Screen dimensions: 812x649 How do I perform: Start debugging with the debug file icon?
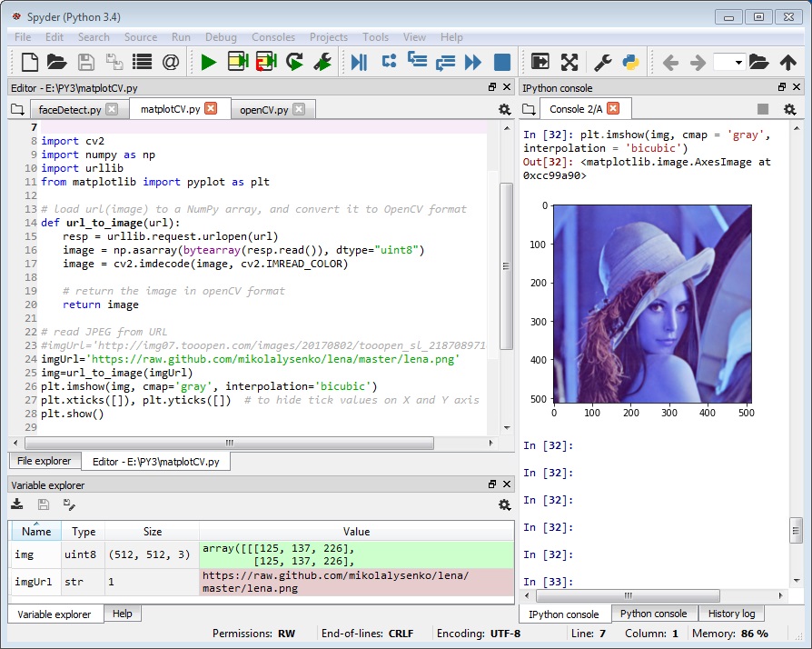coord(359,62)
